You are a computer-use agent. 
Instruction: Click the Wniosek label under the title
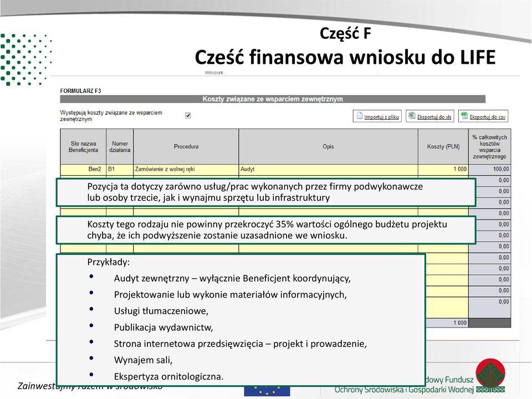pos(214,73)
